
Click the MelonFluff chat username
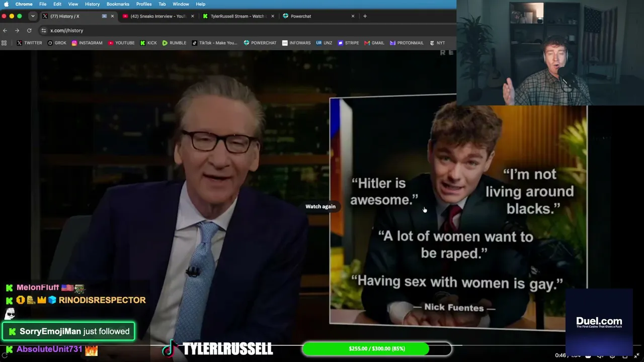click(38, 288)
